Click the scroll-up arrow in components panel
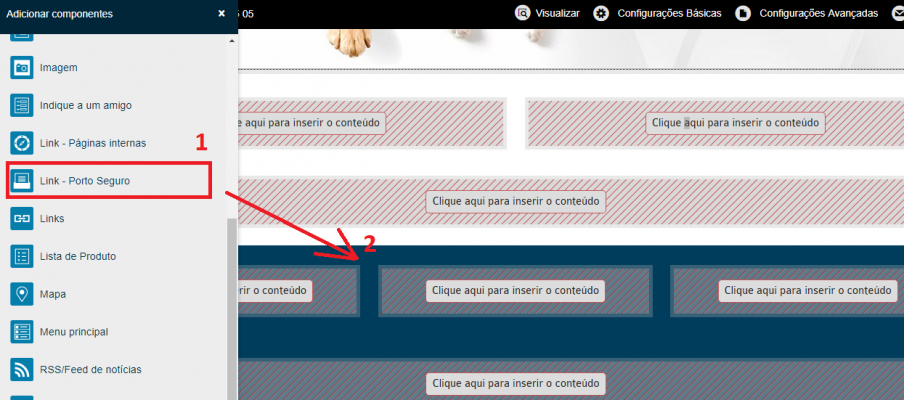 (x=232, y=41)
